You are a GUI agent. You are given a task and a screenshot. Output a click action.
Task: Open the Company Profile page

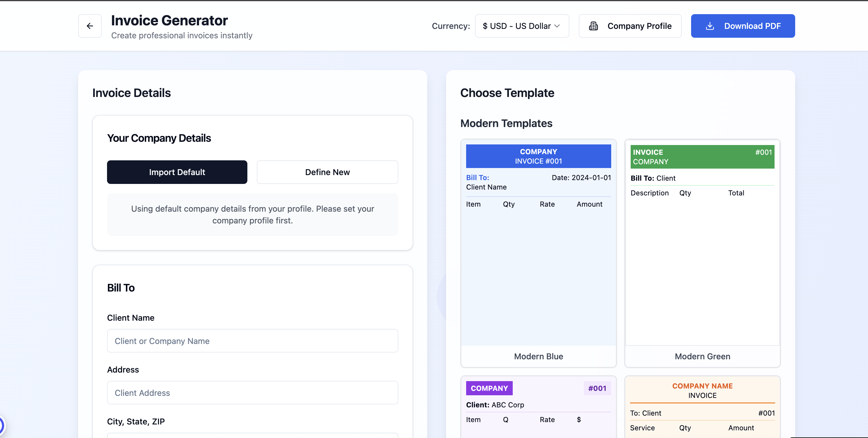pyautogui.click(x=630, y=26)
